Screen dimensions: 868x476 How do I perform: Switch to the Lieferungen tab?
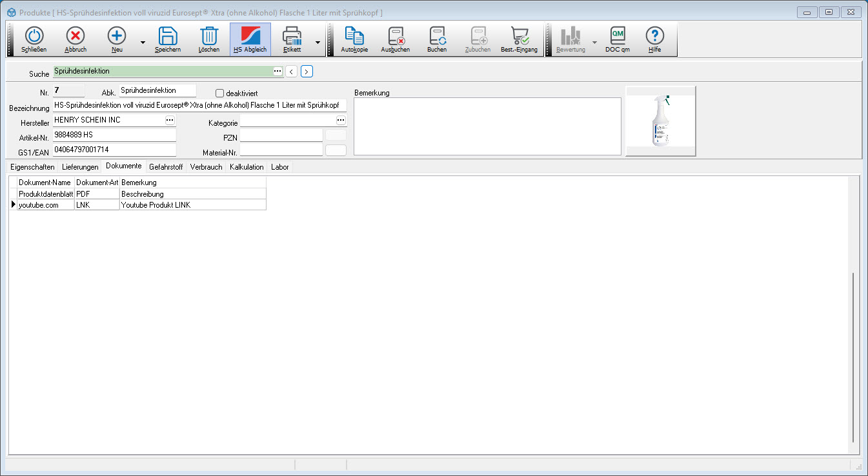(80, 167)
